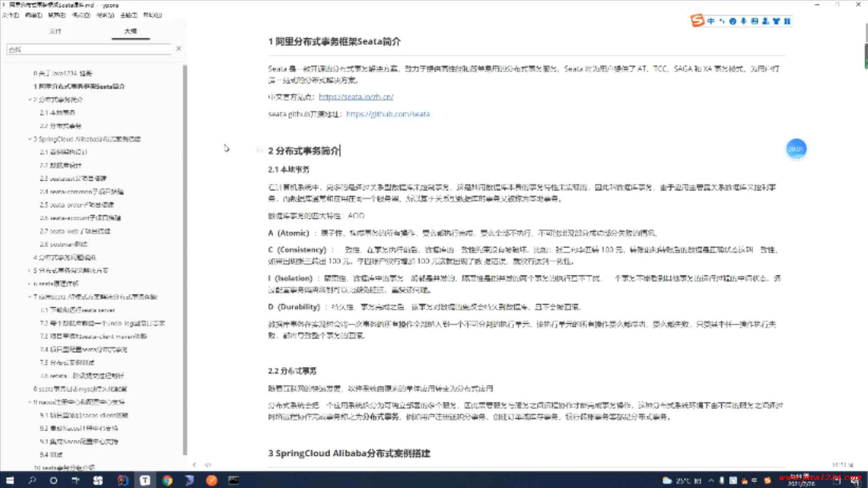Go to outline item 3.6 seata-account
The width and height of the screenshot is (868, 488).
[x=80, y=218]
